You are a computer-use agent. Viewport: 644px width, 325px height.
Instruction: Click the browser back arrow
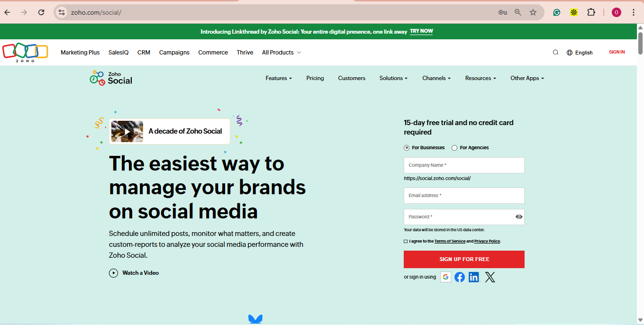tap(7, 12)
